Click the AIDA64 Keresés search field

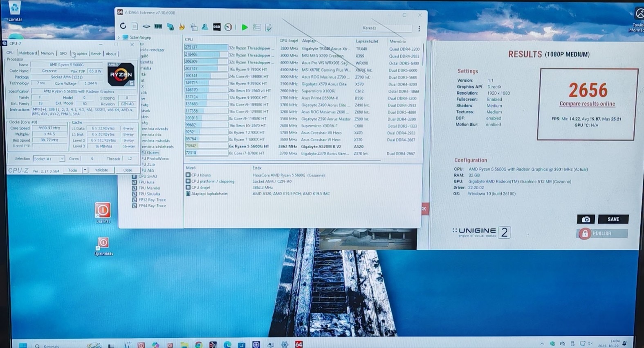(387, 28)
